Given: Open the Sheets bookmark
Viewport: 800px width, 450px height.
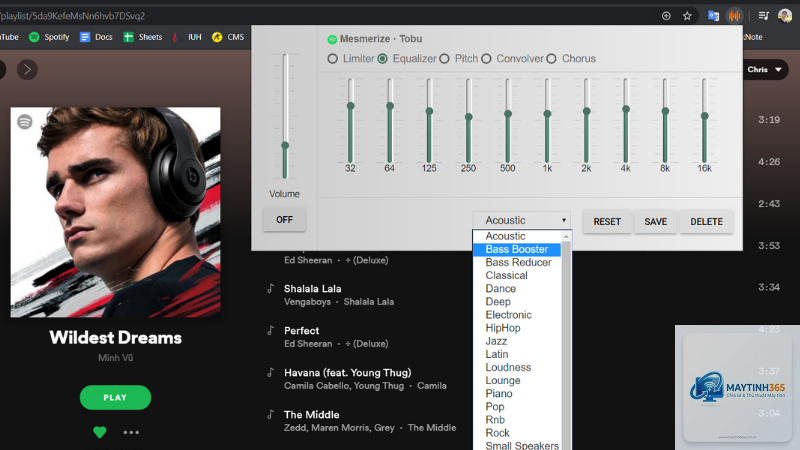Looking at the screenshot, I should click(x=143, y=37).
